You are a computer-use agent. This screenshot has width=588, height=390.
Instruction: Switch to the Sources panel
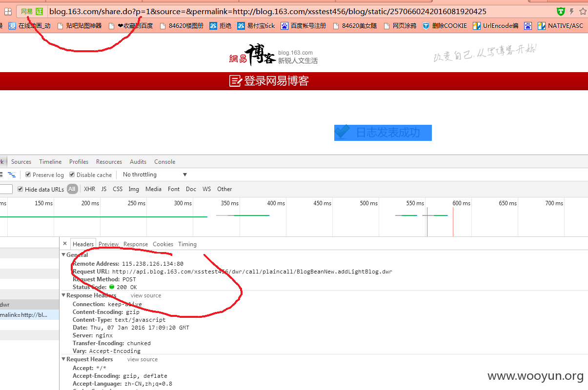(21, 162)
